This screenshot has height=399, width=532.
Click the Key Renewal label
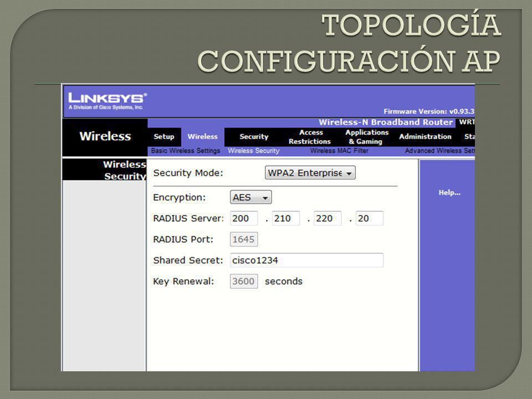pyautogui.click(x=183, y=282)
